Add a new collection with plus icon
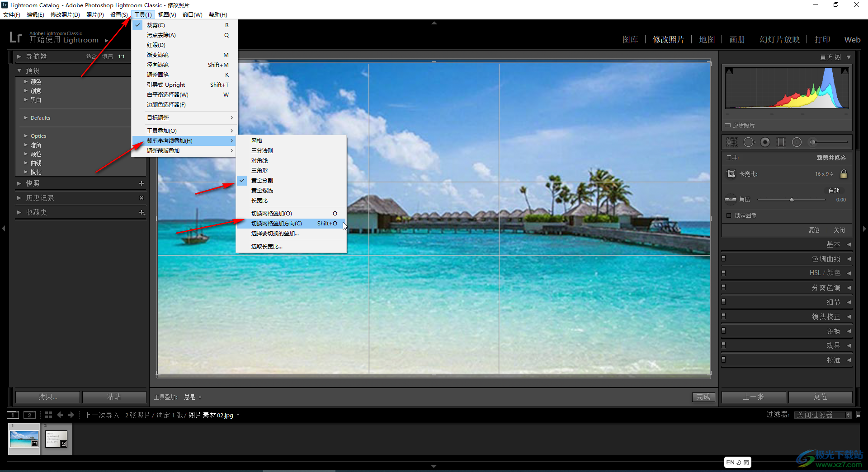 coord(142,212)
